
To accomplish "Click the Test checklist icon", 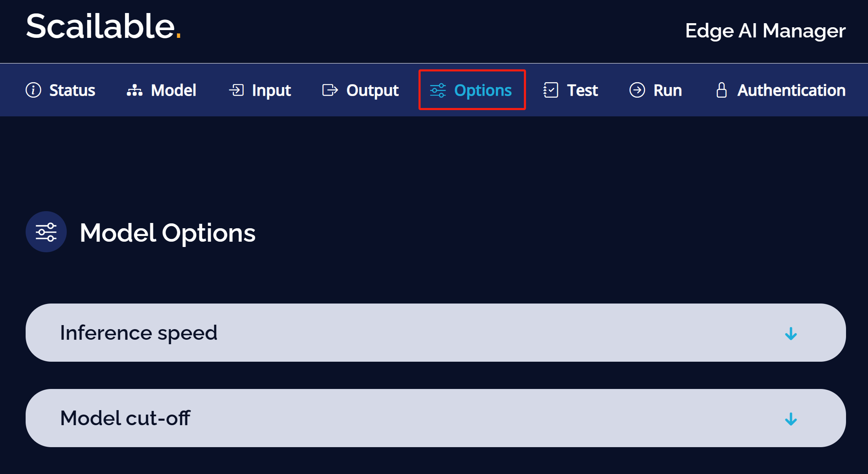I will point(551,90).
